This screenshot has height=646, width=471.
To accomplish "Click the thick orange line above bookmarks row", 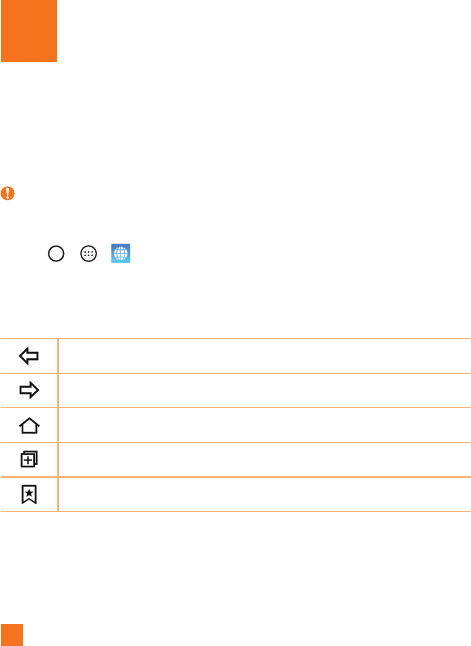I will 236,477.
